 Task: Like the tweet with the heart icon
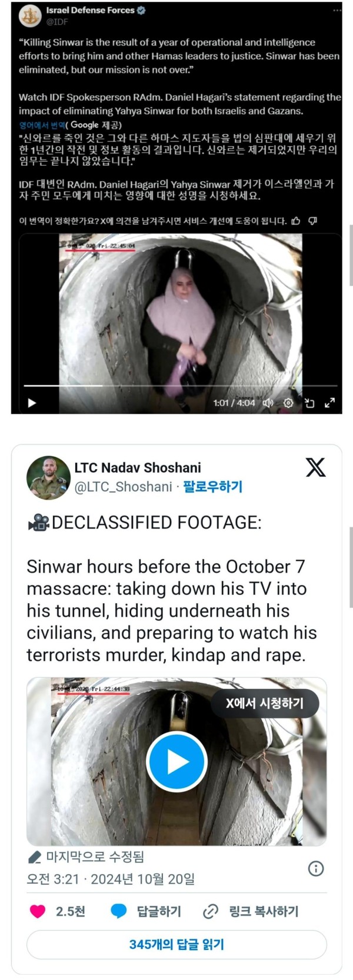tap(38, 911)
